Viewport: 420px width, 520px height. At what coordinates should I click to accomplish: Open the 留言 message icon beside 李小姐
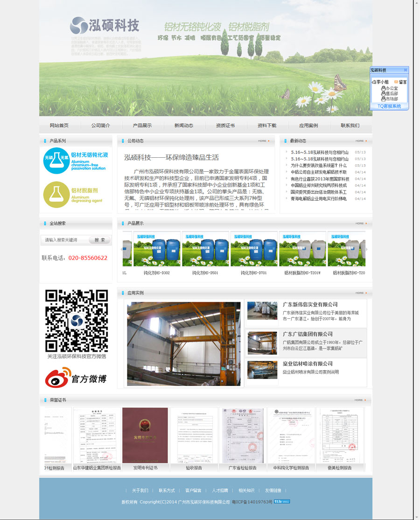pos(396,82)
